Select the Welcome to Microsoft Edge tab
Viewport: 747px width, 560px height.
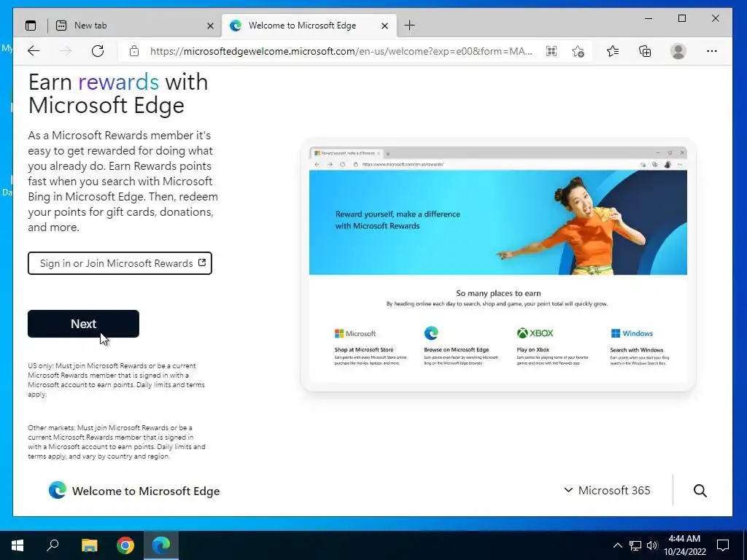pyautogui.click(x=309, y=26)
